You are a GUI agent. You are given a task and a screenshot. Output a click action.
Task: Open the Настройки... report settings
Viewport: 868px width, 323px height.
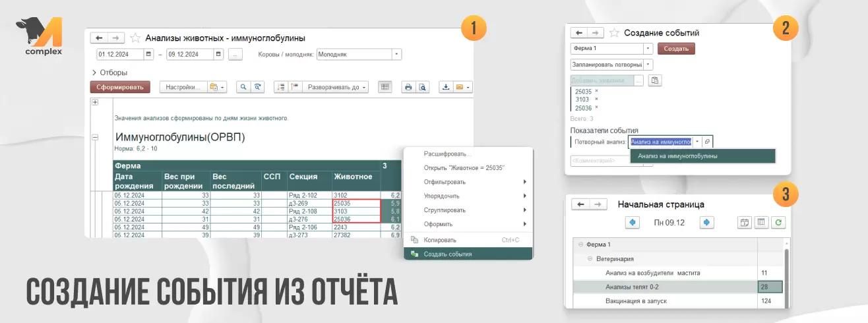point(183,87)
